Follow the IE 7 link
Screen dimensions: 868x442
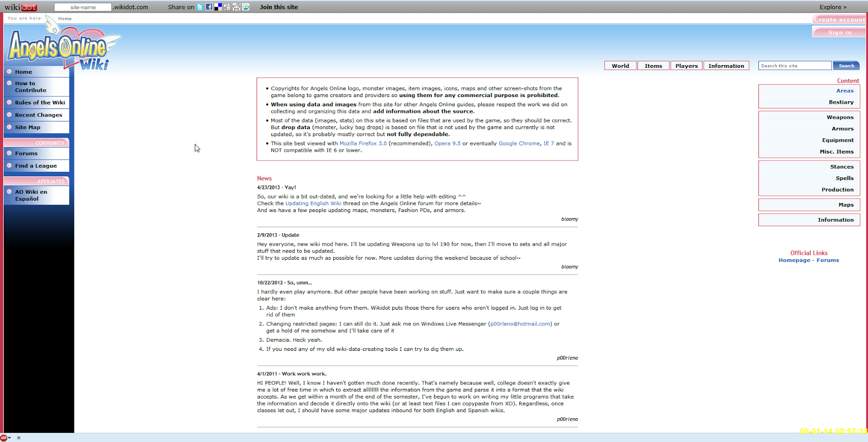click(x=549, y=144)
